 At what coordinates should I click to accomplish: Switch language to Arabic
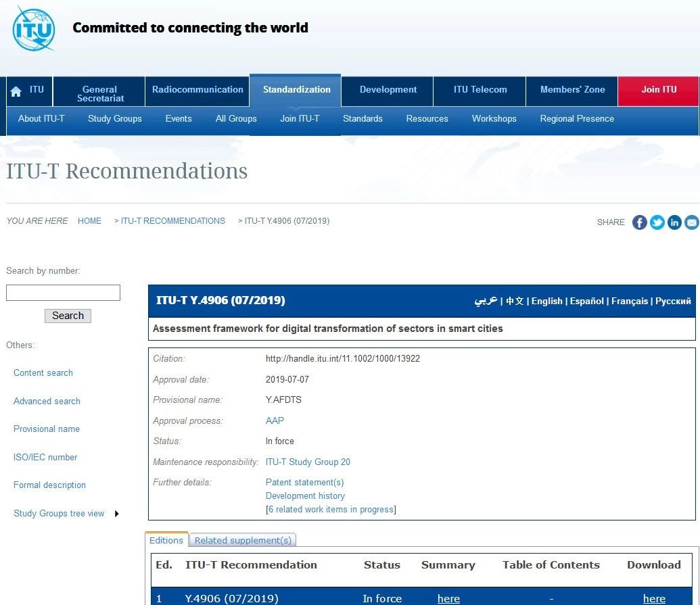(x=486, y=301)
